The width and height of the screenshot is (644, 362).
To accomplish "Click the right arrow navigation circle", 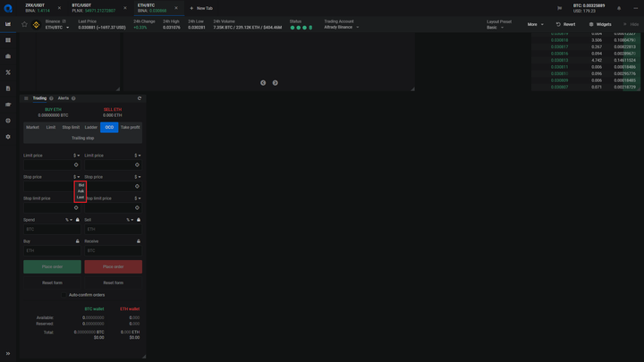I will pos(275,82).
